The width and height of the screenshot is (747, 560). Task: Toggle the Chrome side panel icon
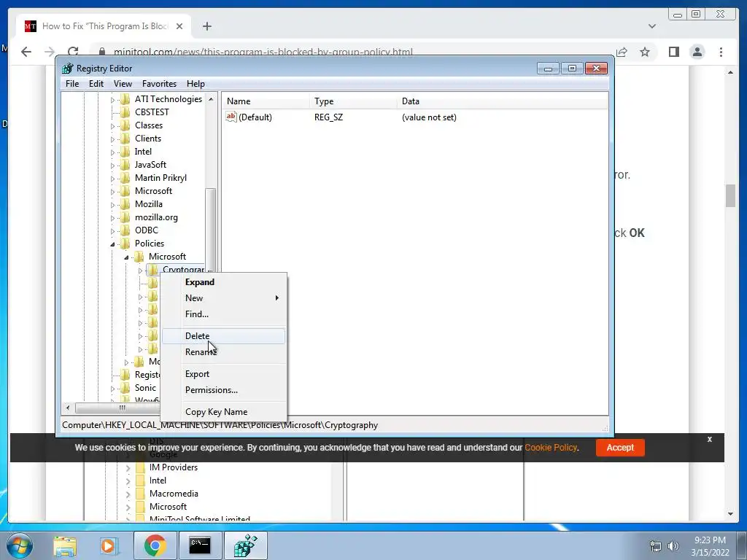click(x=673, y=52)
